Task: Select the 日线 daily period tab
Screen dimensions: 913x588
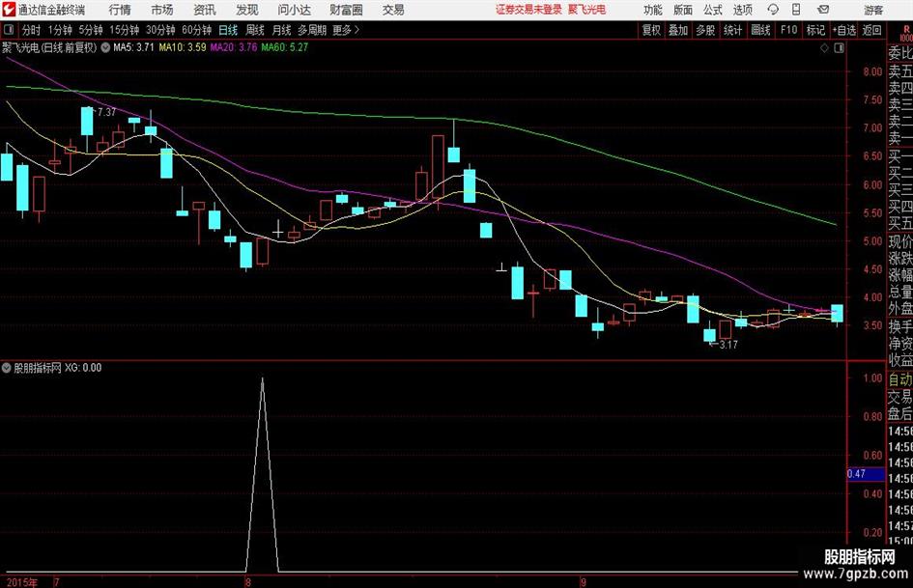Action: tap(228, 30)
